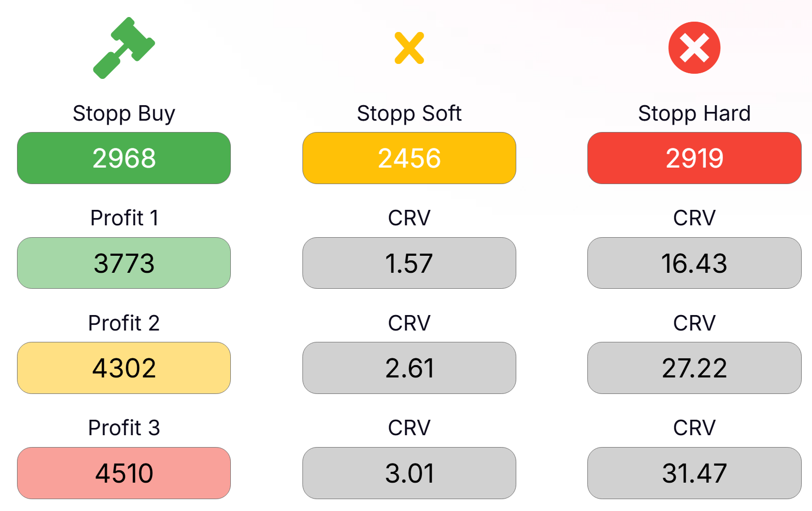Click the Profit 3 value 4510

pyautogui.click(x=124, y=473)
